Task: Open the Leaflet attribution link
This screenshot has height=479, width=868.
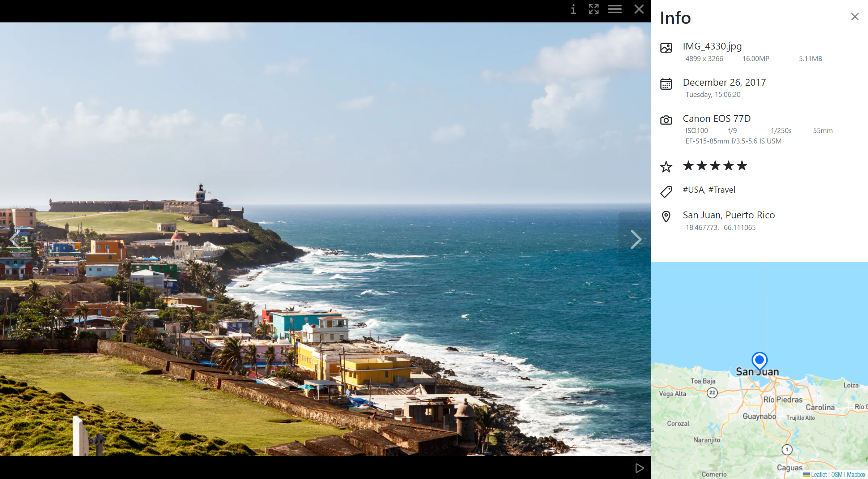Action: (819, 475)
